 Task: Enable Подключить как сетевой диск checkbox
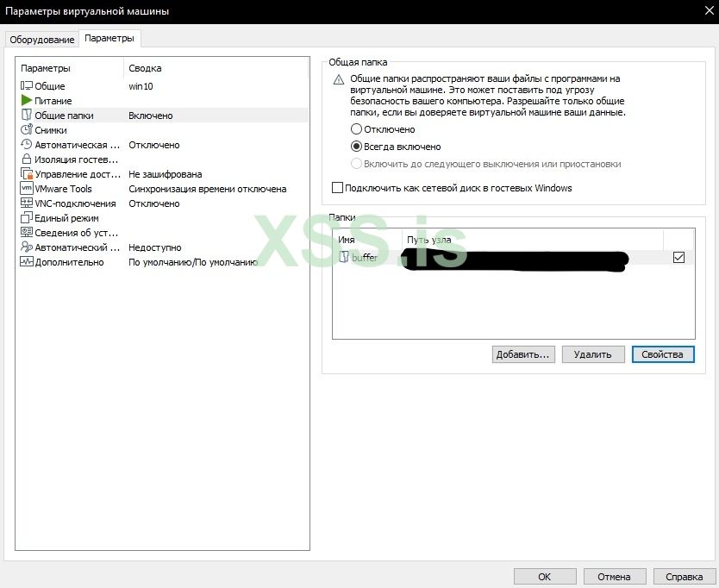point(337,188)
